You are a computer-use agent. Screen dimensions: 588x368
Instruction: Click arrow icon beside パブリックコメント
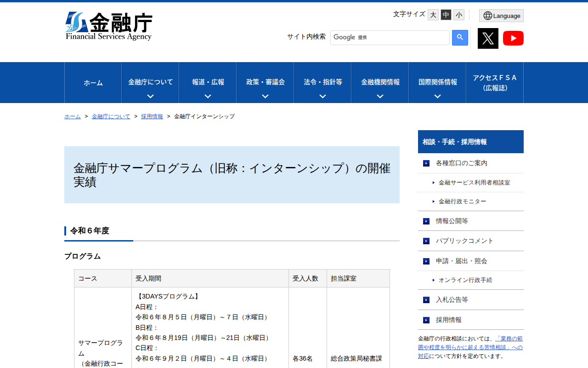click(426, 241)
